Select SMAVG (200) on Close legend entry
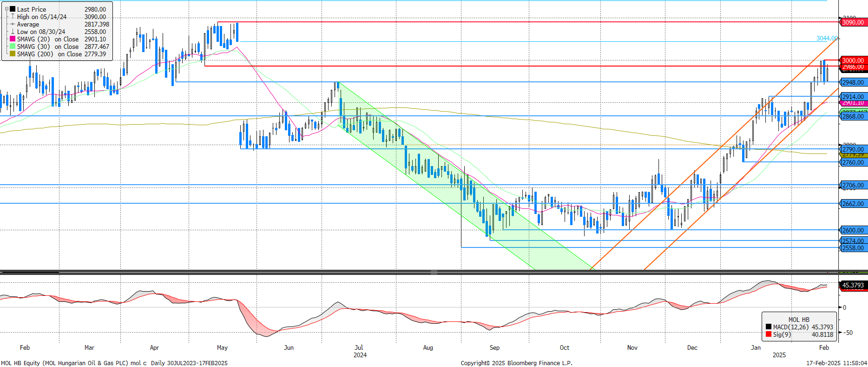Image resolution: width=868 pixels, height=367 pixels. 49,54
